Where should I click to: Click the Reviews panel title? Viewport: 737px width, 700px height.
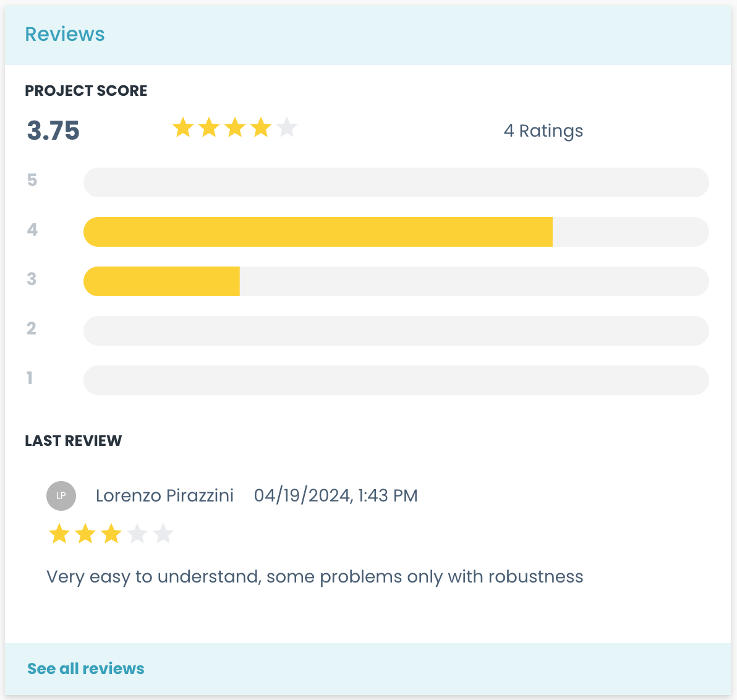point(65,34)
